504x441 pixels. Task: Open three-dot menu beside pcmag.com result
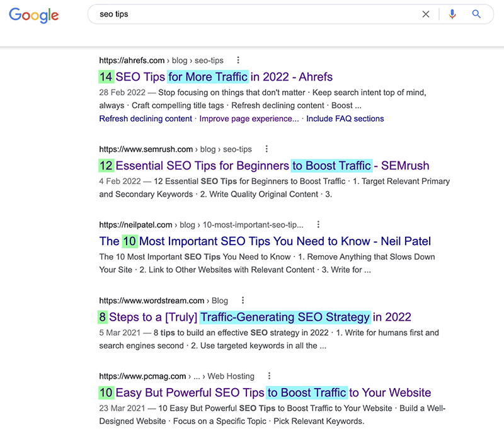tap(269, 375)
